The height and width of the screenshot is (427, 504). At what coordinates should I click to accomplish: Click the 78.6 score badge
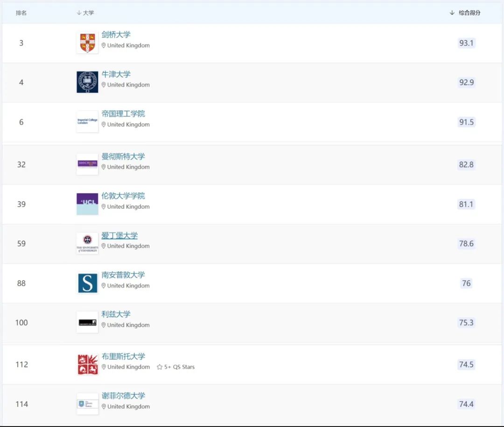click(466, 244)
